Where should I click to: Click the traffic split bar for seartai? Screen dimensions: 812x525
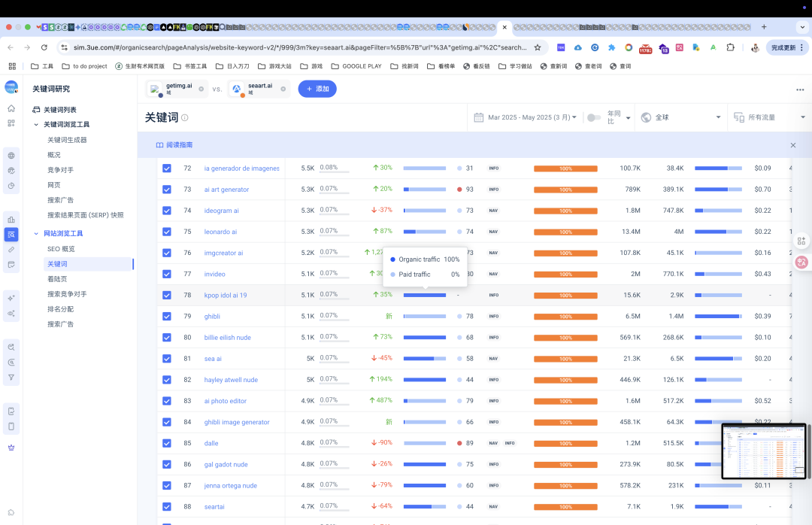tap(425, 506)
